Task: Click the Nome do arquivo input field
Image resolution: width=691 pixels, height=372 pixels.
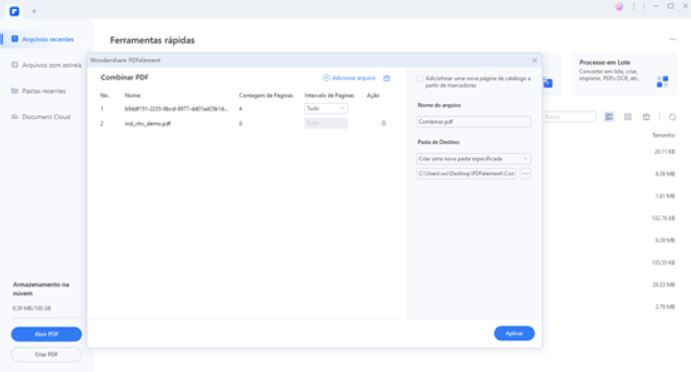Action: tap(473, 122)
